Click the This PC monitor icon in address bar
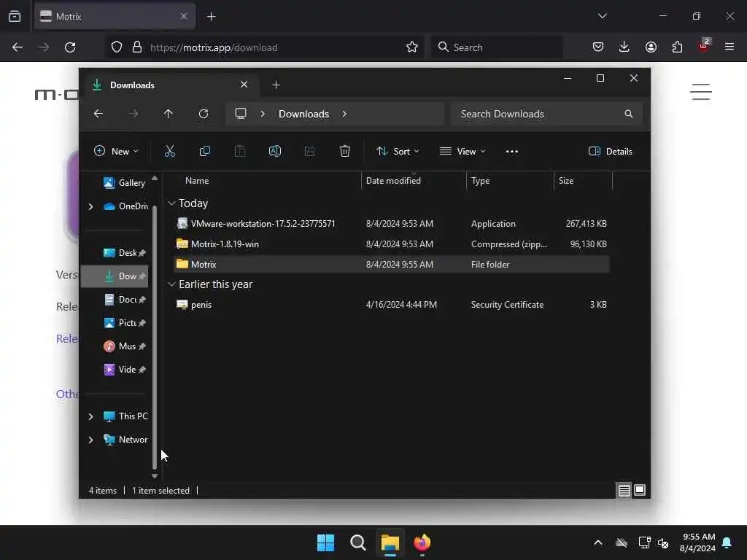 click(x=241, y=113)
